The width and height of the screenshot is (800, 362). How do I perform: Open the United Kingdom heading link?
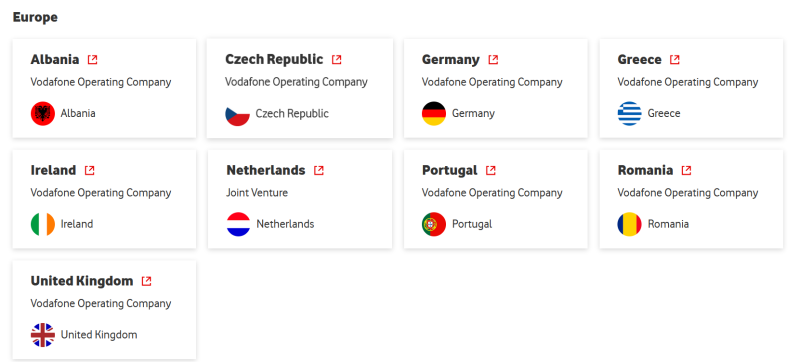(x=82, y=281)
